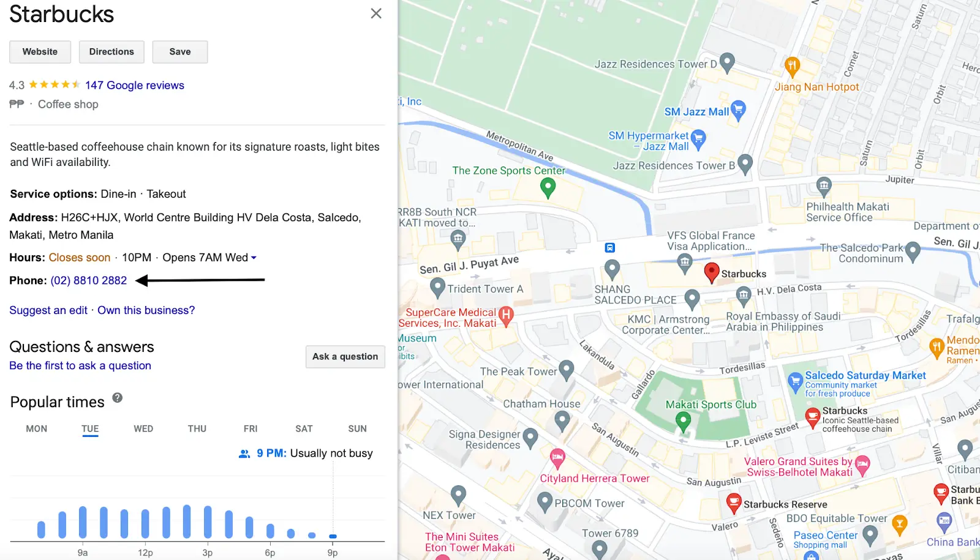
Task: Open the Valero Grand Suites hotel pin
Action: (x=862, y=465)
